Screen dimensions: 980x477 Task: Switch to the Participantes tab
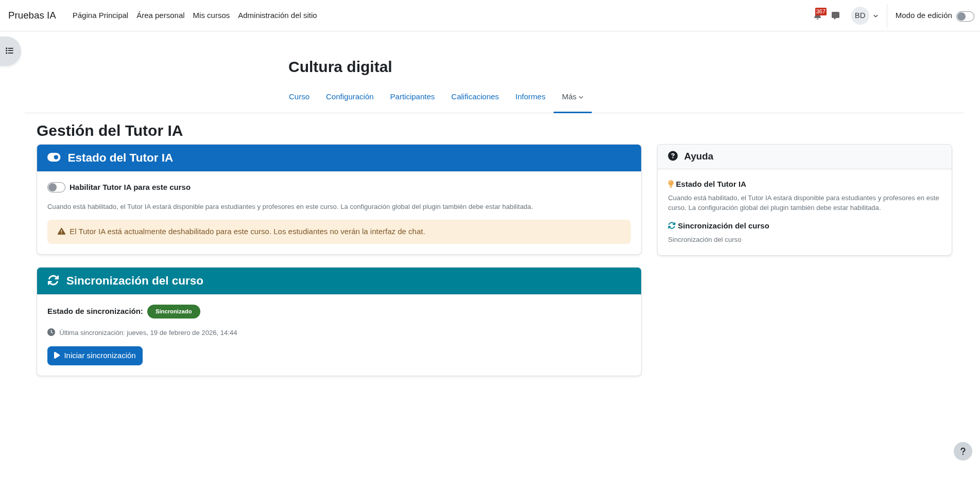click(x=412, y=97)
